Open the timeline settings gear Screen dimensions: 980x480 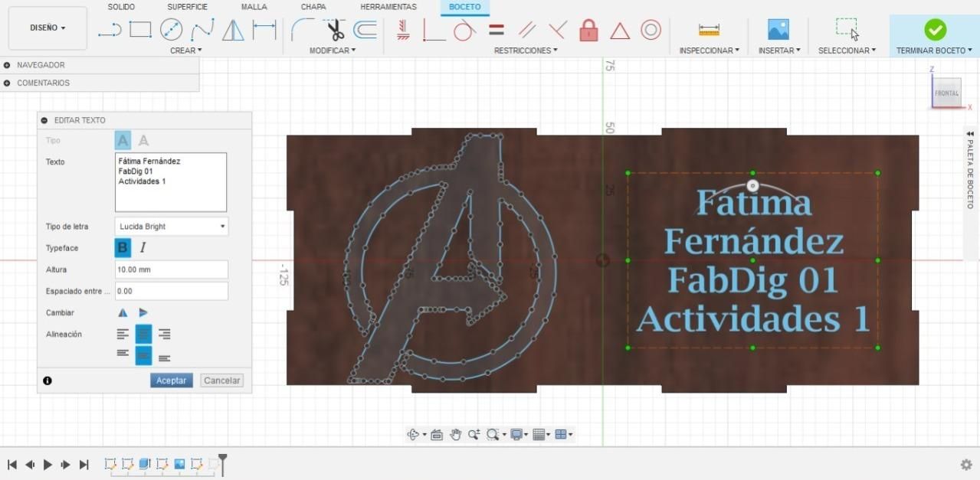[966, 464]
